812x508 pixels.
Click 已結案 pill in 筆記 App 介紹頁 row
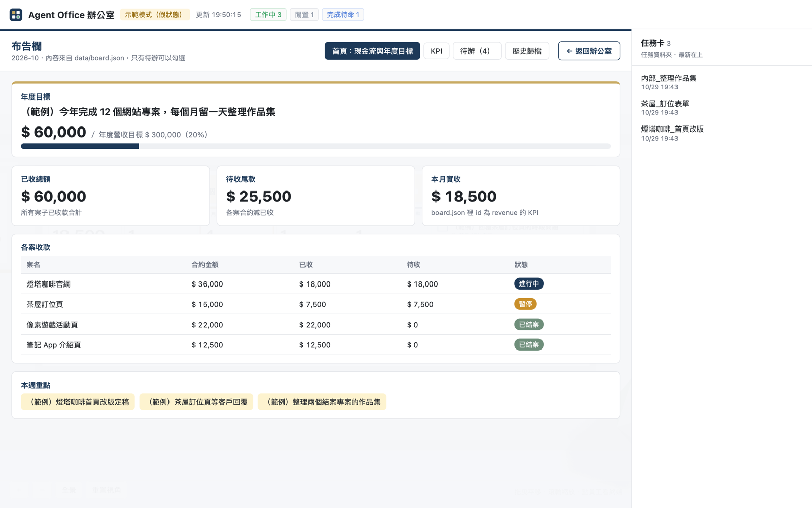click(528, 344)
